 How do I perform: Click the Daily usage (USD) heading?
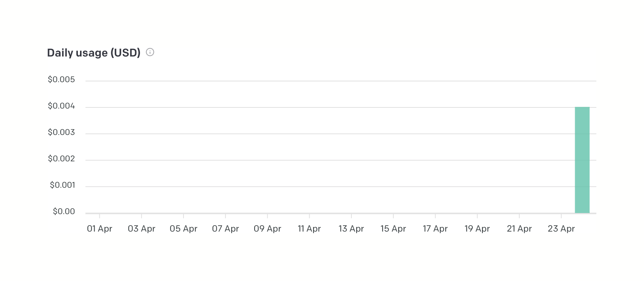94,53
